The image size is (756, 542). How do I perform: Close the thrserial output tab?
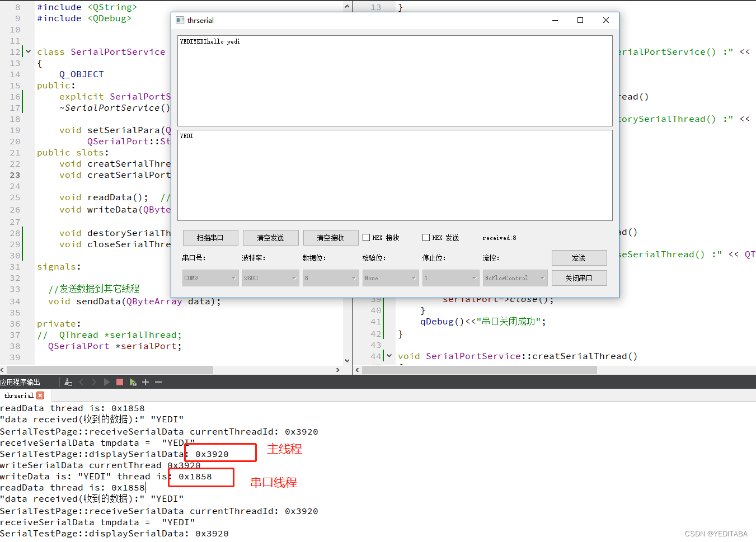click(x=40, y=395)
